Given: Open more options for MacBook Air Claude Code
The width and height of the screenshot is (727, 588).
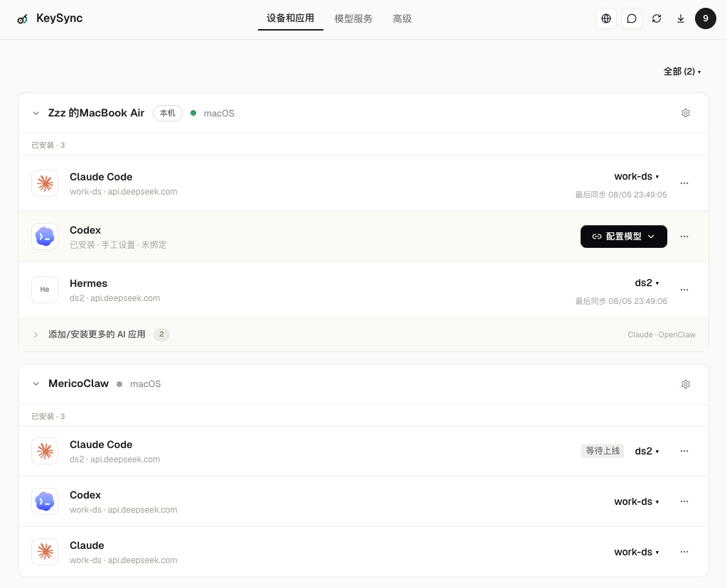Looking at the screenshot, I should pyautogui.click(x=684, y=183).
